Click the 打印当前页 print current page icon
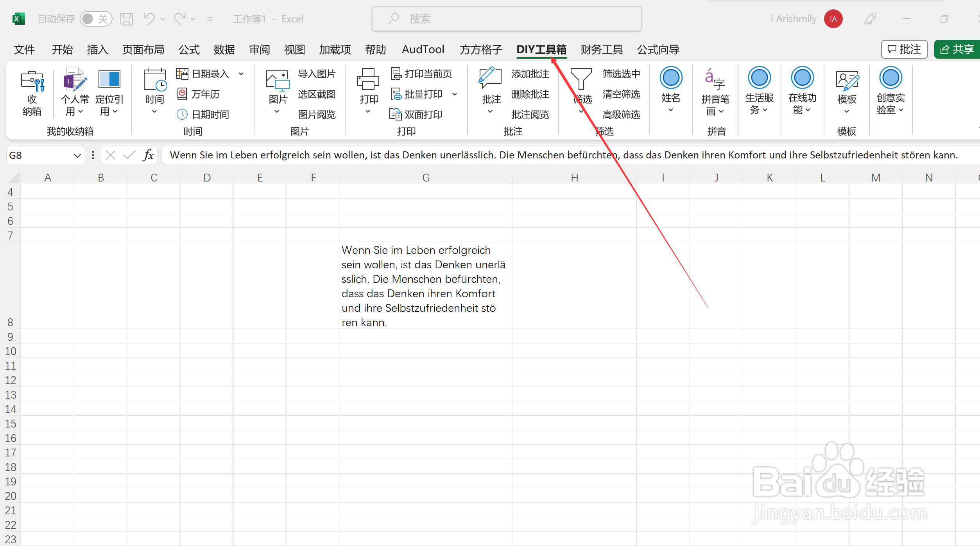The height and width of the screenshot is (546, 980). click(396, 74)
